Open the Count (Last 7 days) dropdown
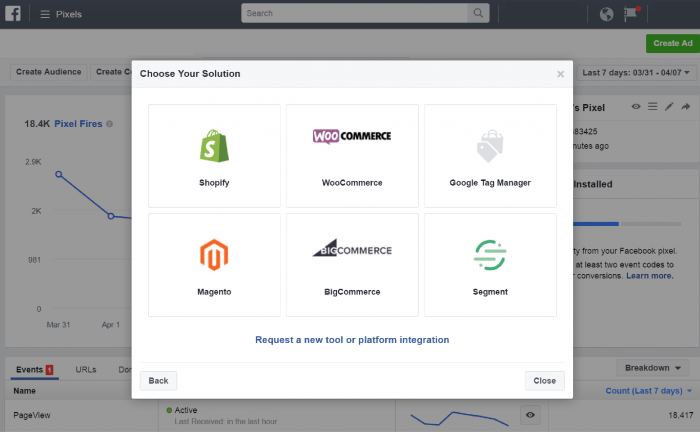 648,391
